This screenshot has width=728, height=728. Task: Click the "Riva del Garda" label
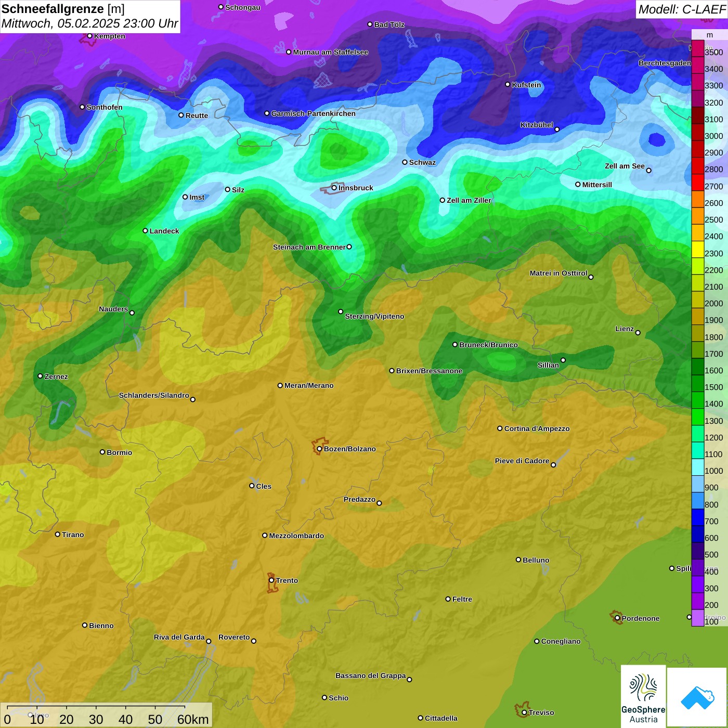179,637
